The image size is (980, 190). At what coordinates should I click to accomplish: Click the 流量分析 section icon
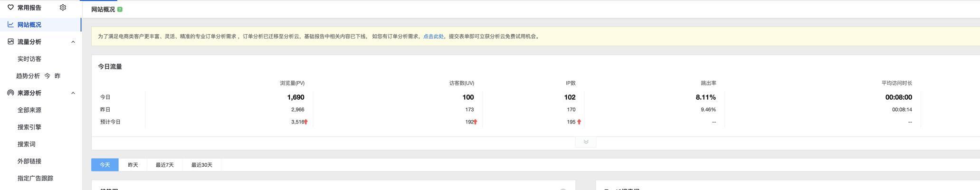(10, 41)
